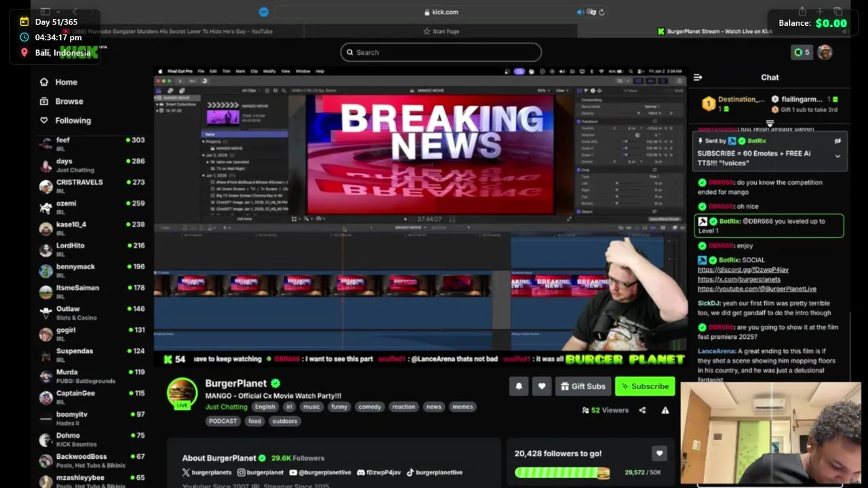Report stream via warning triangle icon
This screenshot has height=488, width=868.
point(665,410)
